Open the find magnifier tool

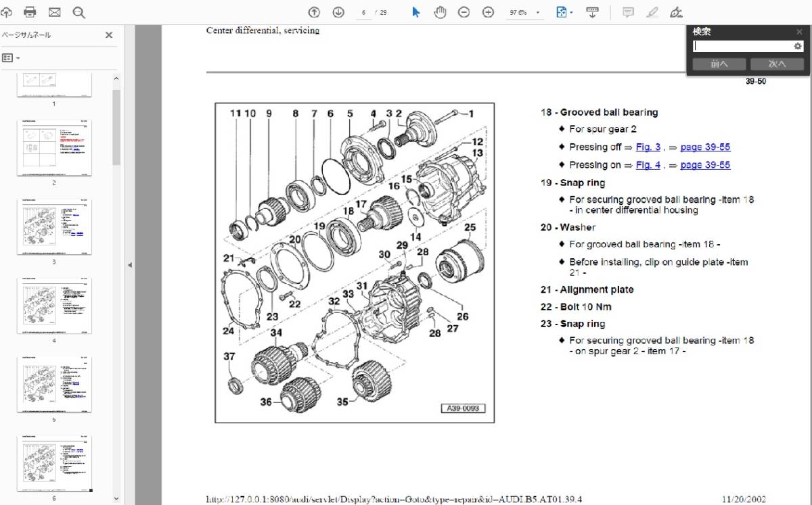[79, 12]
